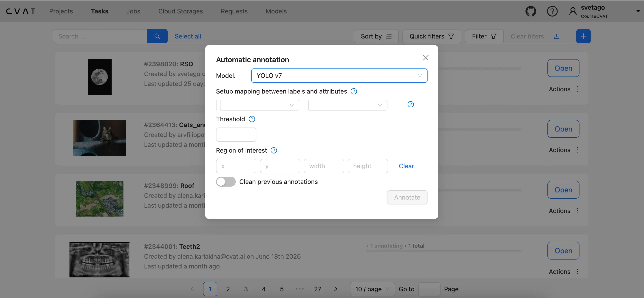This screenshot has width=644, height=298.
Task: Click the Select all link
Action: [188, 36]
